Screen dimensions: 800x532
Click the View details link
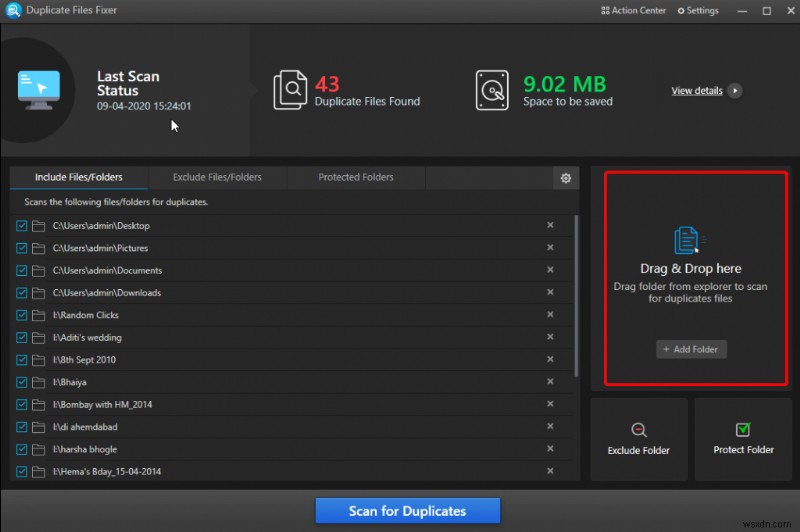point(696,91)
